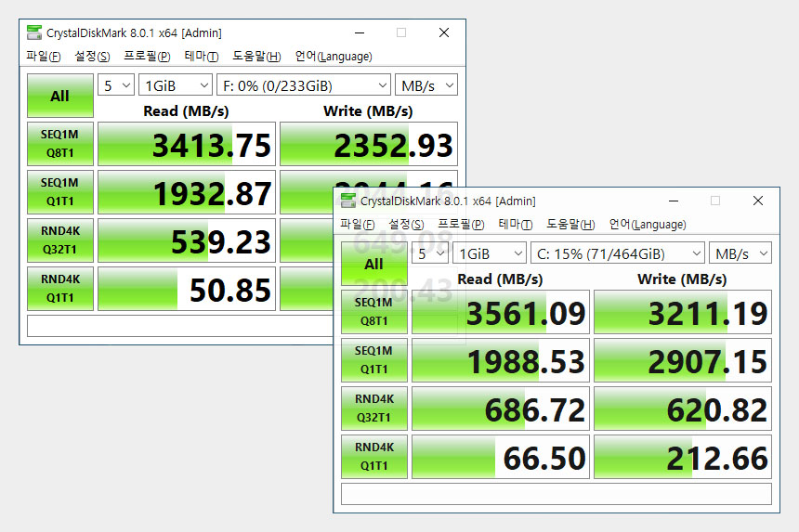Image resolution: width=799 pixels, height=532 pixels.
Task: Open 프로필(P) menu in F: drive window
Action: click(x=148, y=56)
